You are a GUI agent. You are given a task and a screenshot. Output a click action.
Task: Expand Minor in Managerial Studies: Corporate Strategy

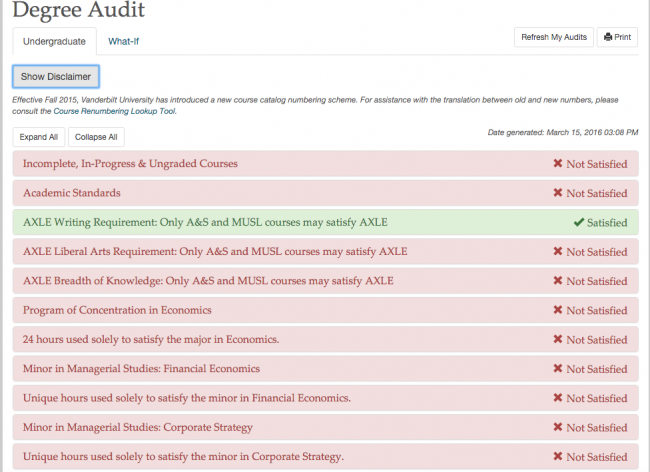click(137, 427)
